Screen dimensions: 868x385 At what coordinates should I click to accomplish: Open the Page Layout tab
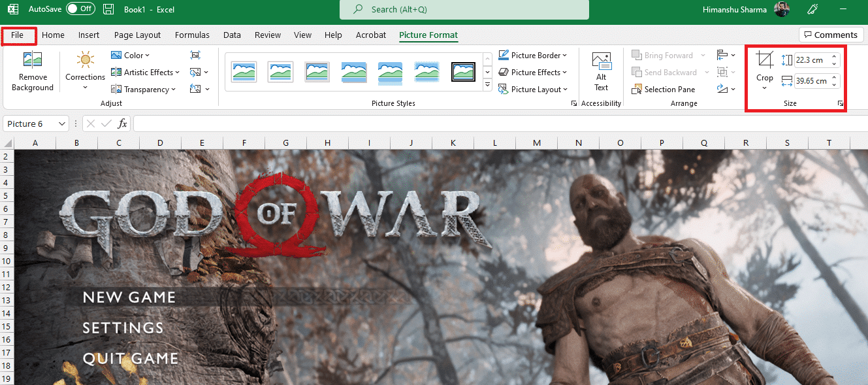137,35
